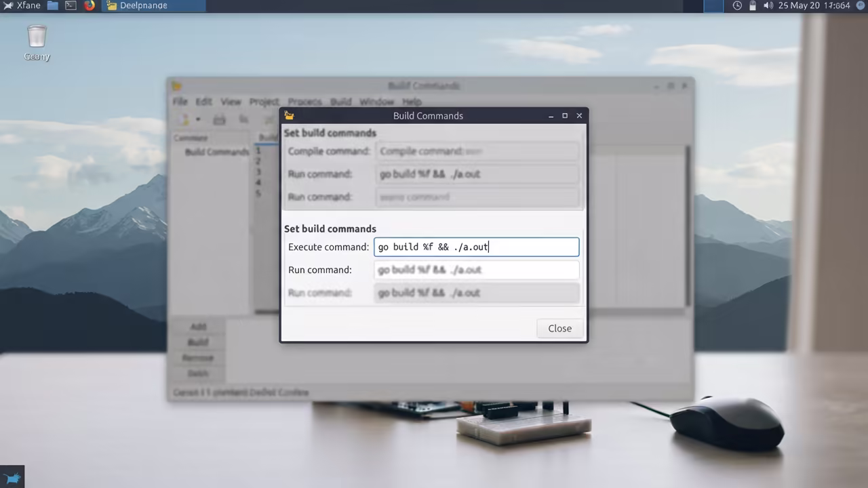Click the clock icon in system tray
The image size is (868, 488).
pos(737,5)
